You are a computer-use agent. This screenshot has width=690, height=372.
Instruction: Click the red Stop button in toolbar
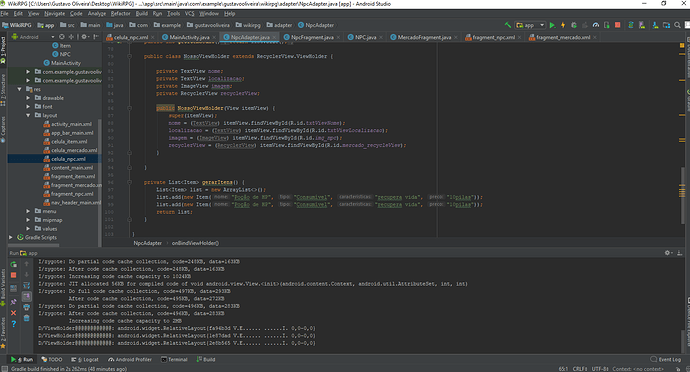click(x=618, y=25)
